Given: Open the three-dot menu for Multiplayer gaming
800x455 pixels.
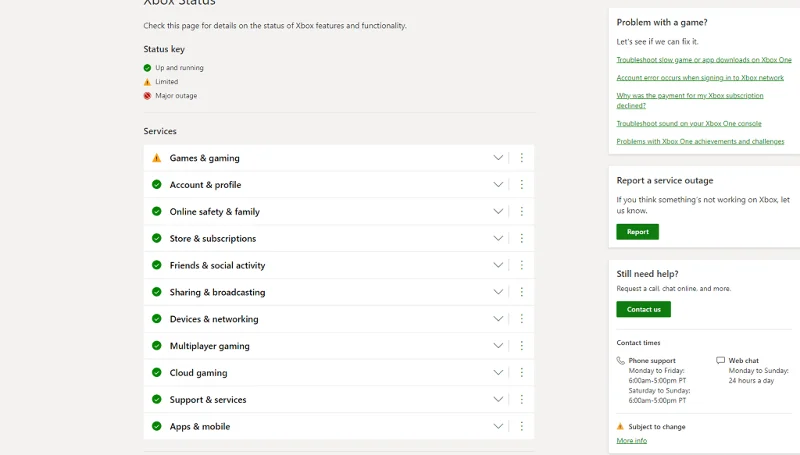Looking at the screenshot, I should pos(521,345).
